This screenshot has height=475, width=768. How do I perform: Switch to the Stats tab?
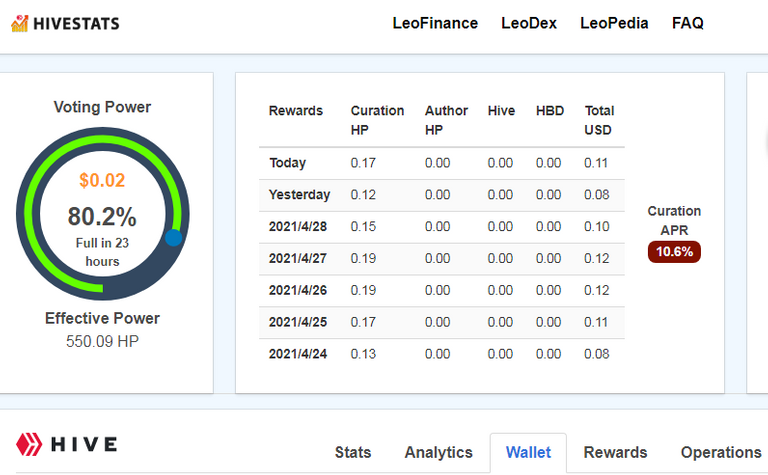[353, 452]
